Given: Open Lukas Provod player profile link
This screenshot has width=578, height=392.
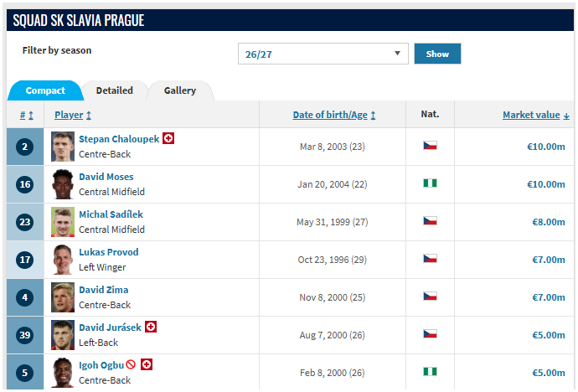Looking at the screenshot, I should click(x=109, y=252).
